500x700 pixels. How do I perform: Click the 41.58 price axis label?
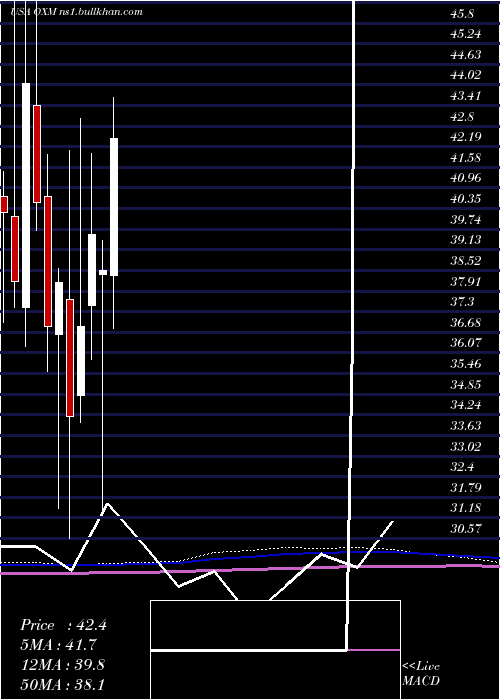(466, 158)
